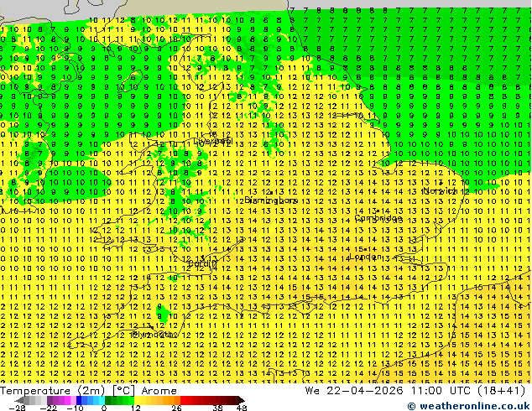Select the London city label

(365, 257)
